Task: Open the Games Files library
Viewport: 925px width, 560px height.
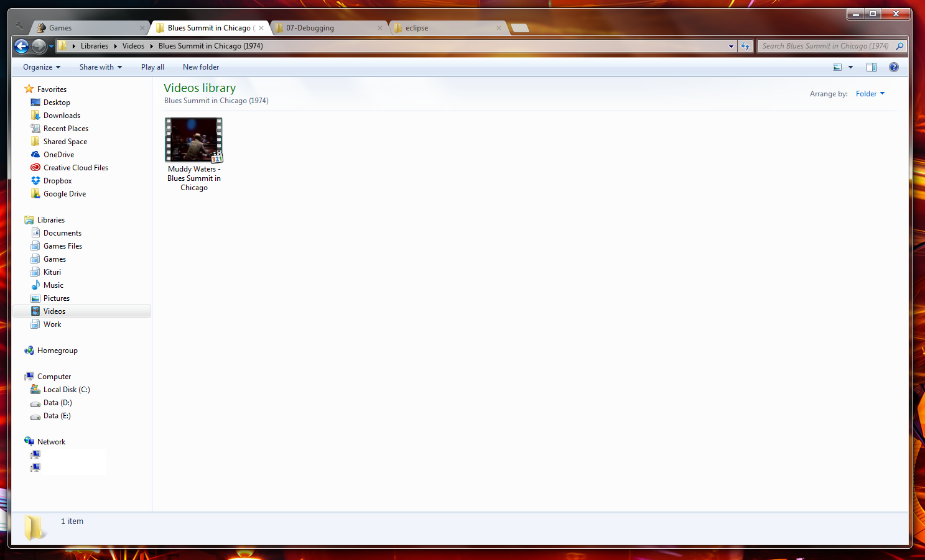Action: (63, 246)
